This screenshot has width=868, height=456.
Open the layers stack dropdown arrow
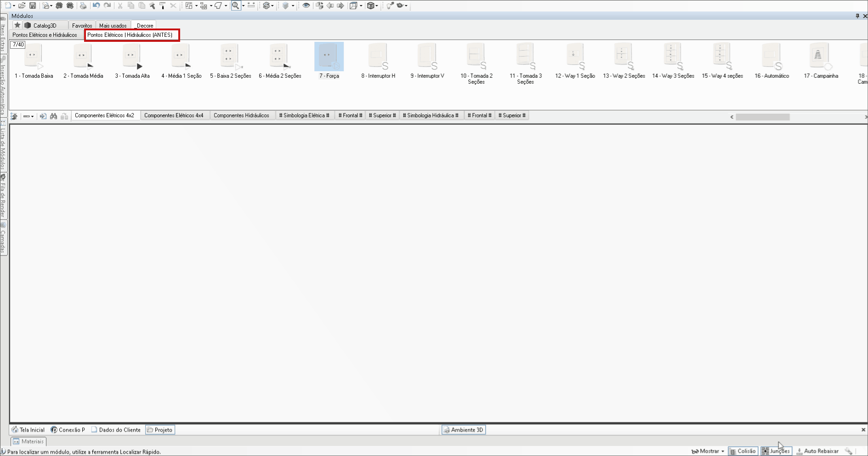tap(293, 6)
